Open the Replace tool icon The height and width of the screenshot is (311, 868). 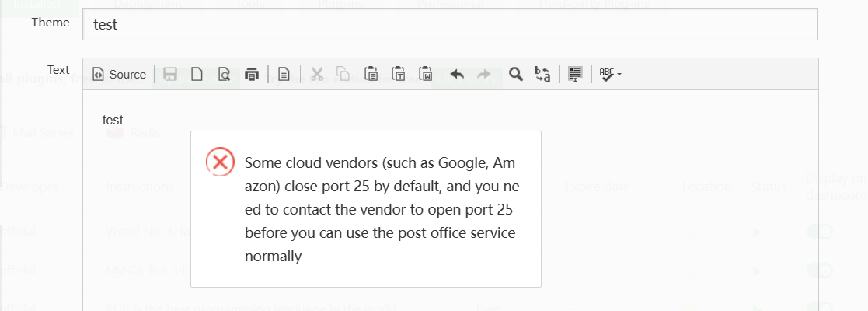(x=543, y=75)
